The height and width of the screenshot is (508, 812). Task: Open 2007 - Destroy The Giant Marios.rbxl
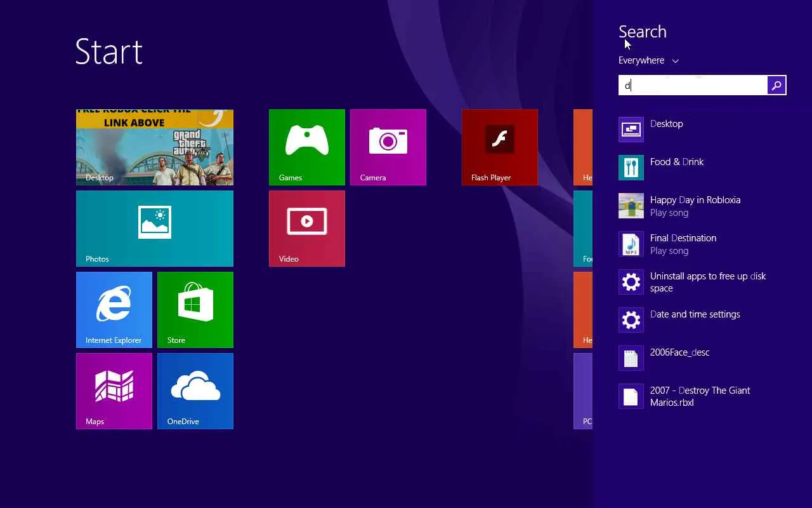pos(702,396)
